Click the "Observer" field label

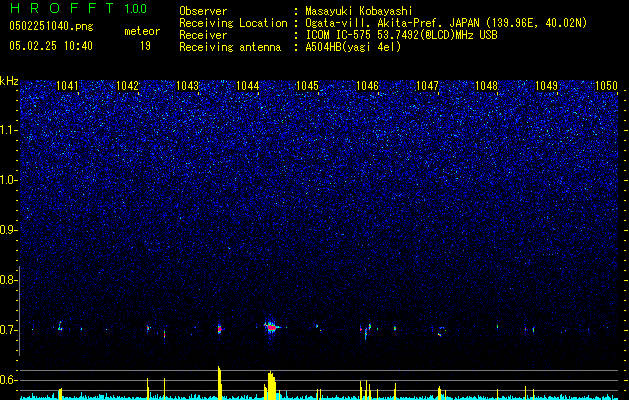point(203,11)
